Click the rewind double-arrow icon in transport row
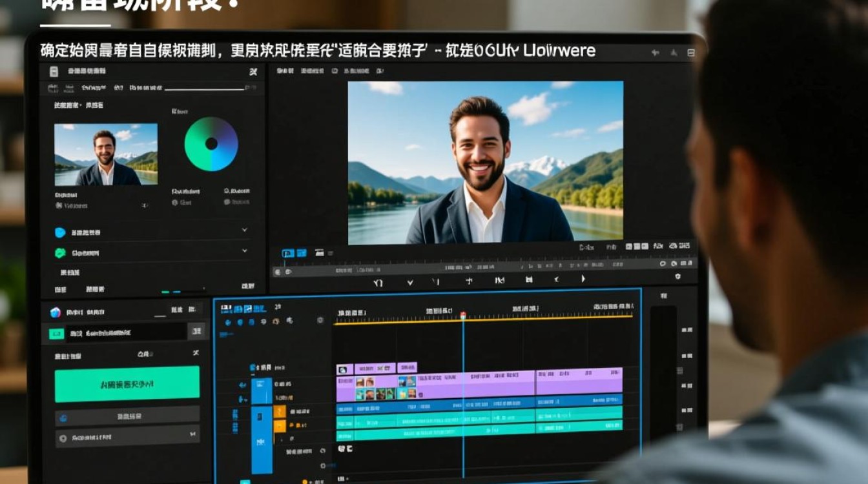868x484 pixels. pyautogui.click(x=499, y=281)
